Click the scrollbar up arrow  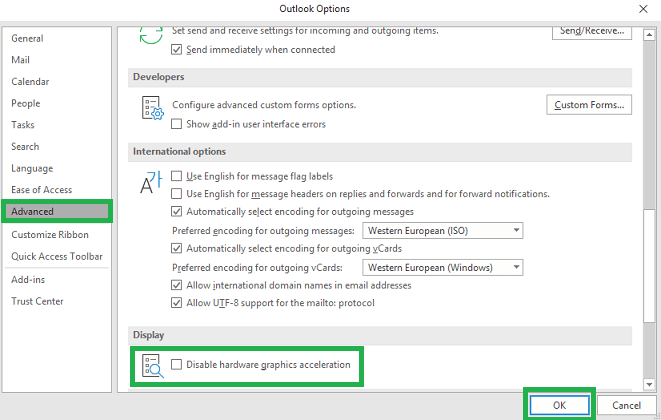(x=649, y=35)
